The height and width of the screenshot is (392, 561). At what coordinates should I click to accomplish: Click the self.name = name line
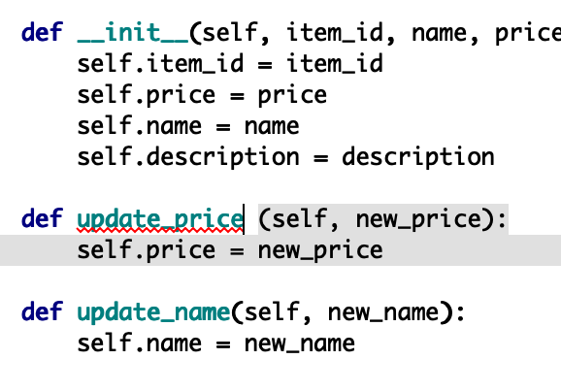pyautogui.click(x=188, y=126)
